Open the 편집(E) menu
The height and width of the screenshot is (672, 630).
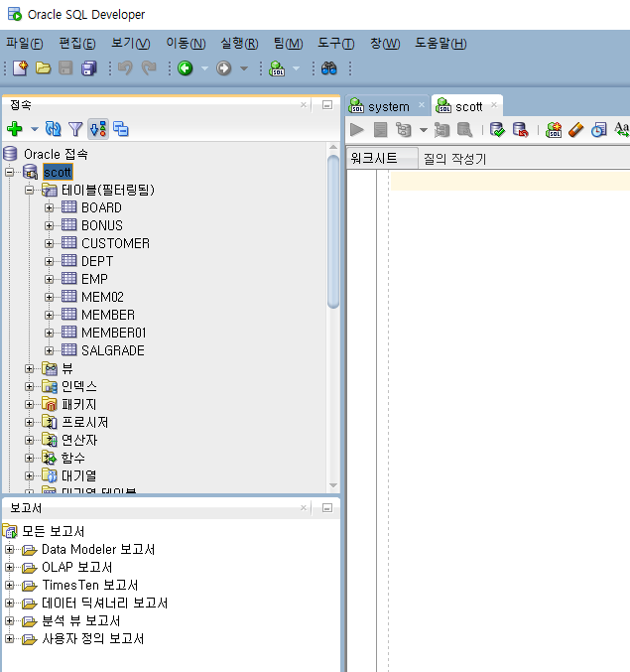pos(77,44)
